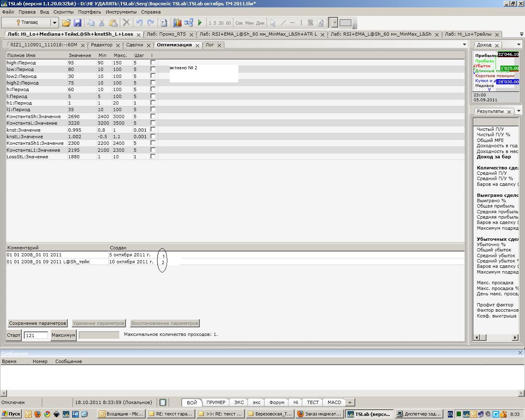The width and height of the screenshot is (525, 420).
Task: Enable checkbox for high:Период parameter
Action: pos(153,63)
